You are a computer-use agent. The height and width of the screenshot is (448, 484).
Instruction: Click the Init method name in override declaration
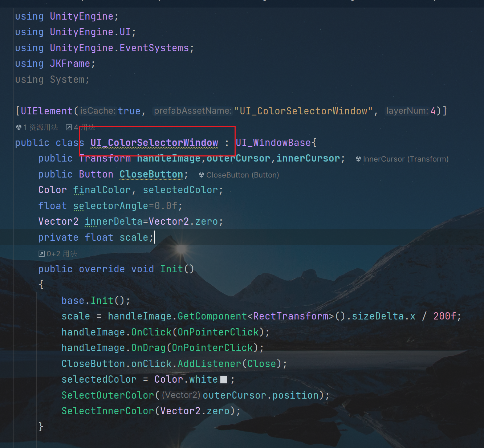tap(172, 269)
